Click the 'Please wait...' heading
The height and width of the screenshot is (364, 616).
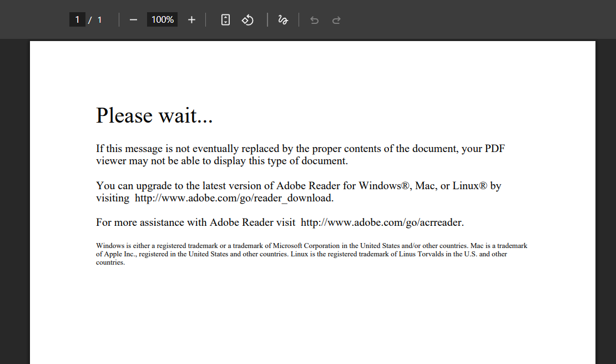pyautogui.click(x=154, y=115)
